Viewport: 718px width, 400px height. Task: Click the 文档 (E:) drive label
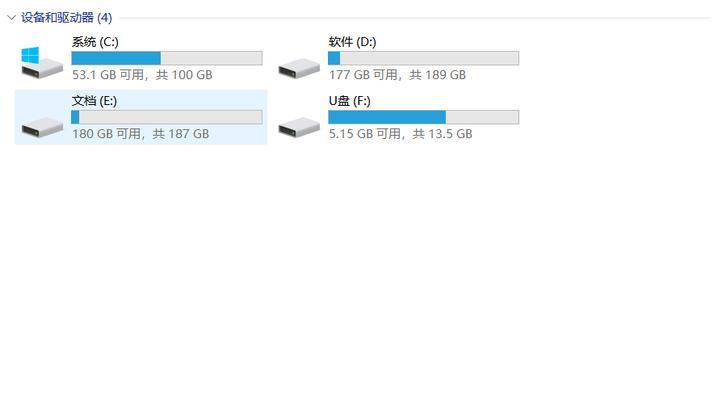94,101
